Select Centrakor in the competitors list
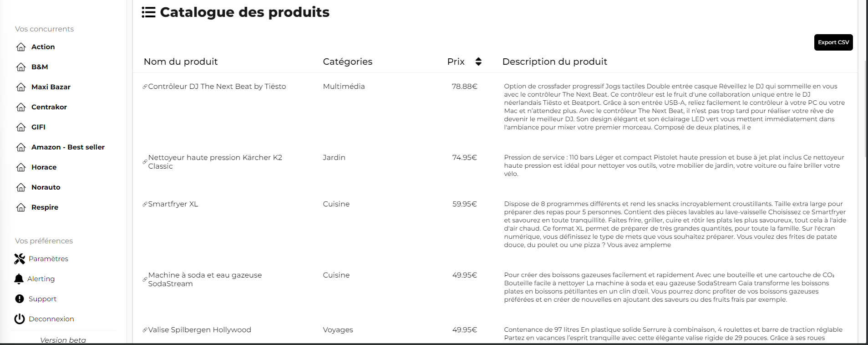This screenshot has width=868, height=345. click(49, 107)
